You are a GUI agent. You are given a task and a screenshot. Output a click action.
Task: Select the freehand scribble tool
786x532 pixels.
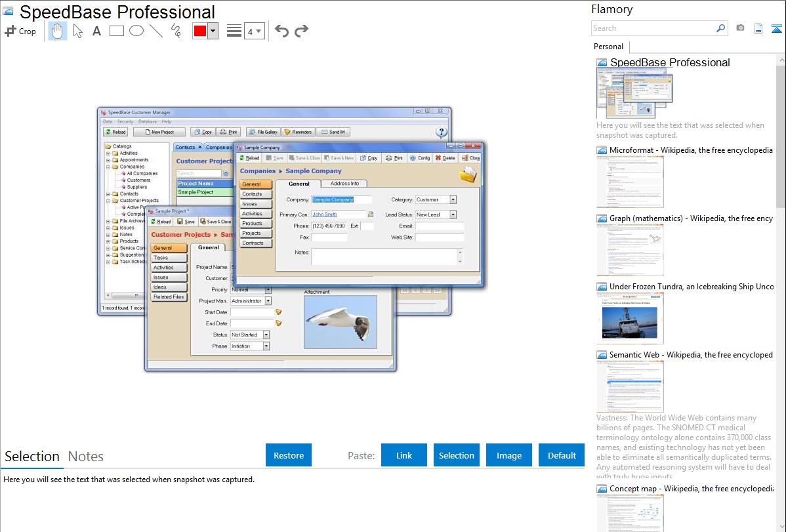point(175,31)
